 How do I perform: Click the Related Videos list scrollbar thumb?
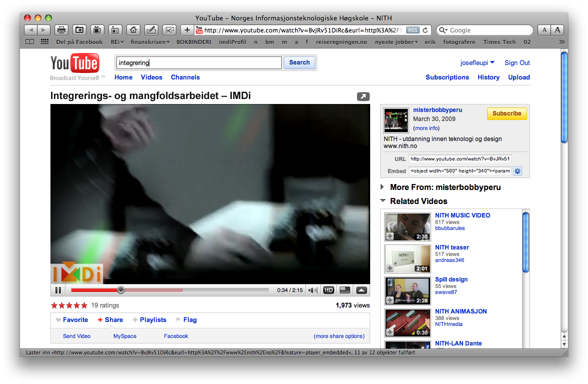click(526, 242)
